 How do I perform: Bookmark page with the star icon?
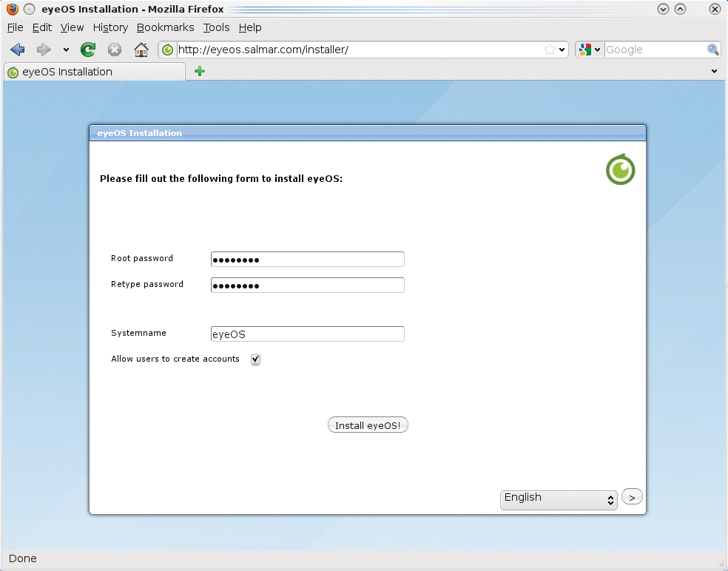(549, 50)
